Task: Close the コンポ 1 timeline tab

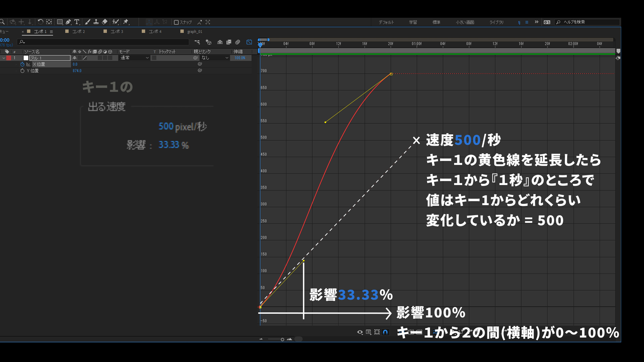Action: click(23, 32)
